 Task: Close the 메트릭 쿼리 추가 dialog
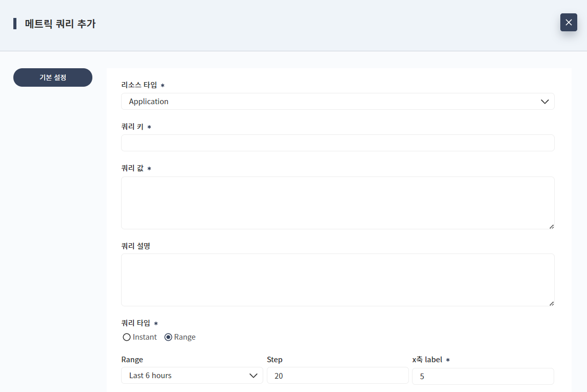569,23
